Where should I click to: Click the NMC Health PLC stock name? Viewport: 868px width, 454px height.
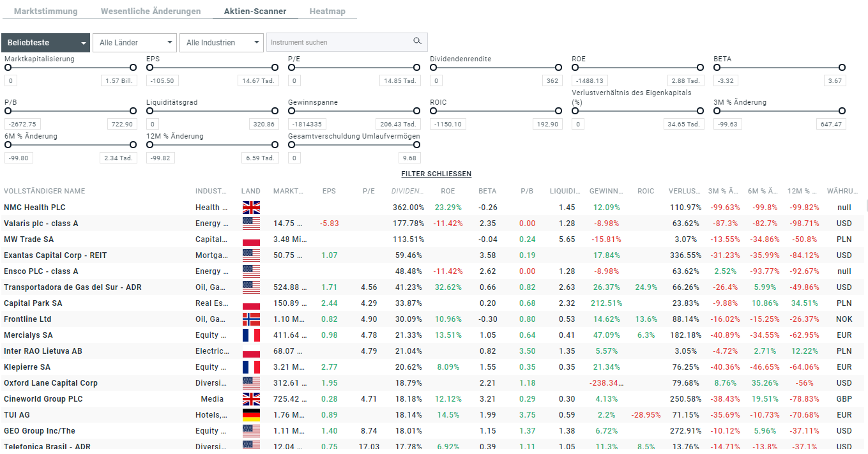point(34,208)
